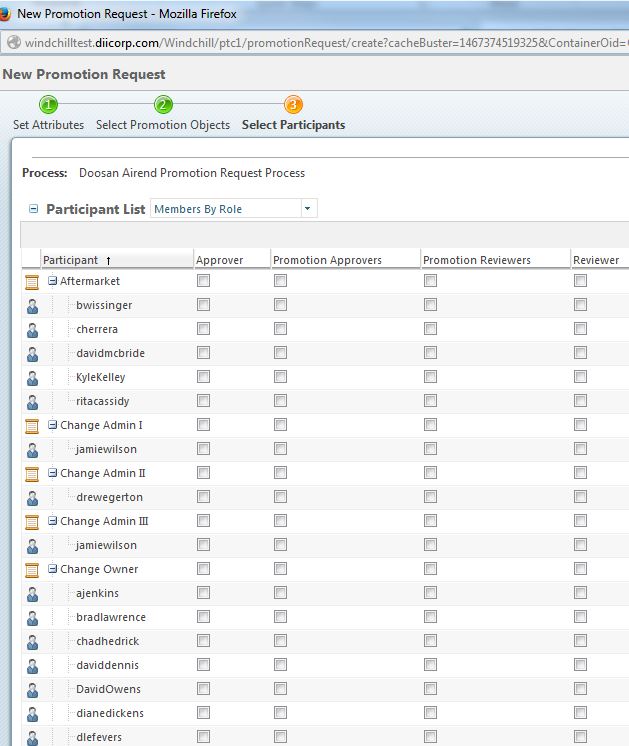Viewport: 629px width, 746px height.
Task: Click the Doosan Airend Promotion Request Process text
Action: pyautogui.click(x=192, y=173)
